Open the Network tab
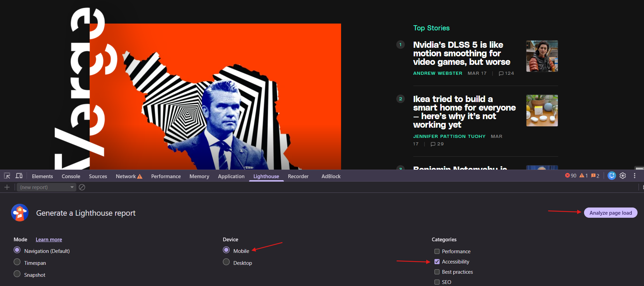The width and height of the screenshot is (644, 286). pyautogui.click(x=126, y=176)
